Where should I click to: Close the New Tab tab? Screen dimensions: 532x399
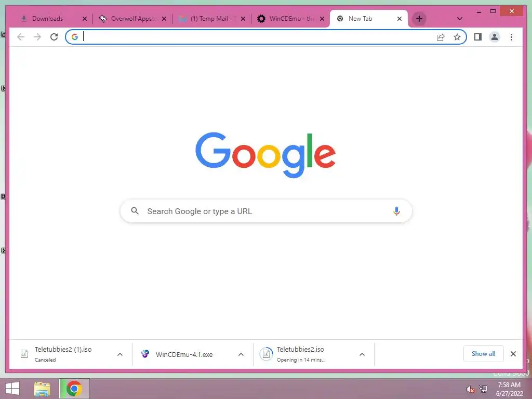pyautogui.click(x=400, y=19)
